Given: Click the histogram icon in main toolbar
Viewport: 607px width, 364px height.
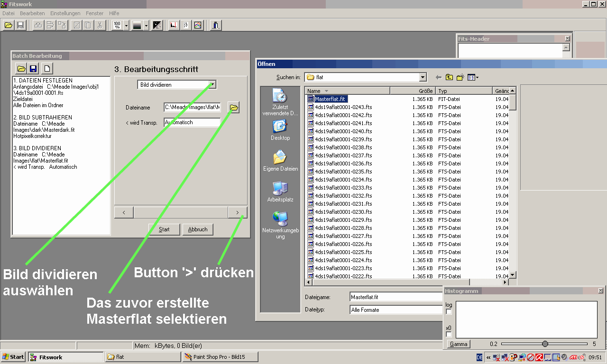Looking at the screenshot, I should coord(174,26).
